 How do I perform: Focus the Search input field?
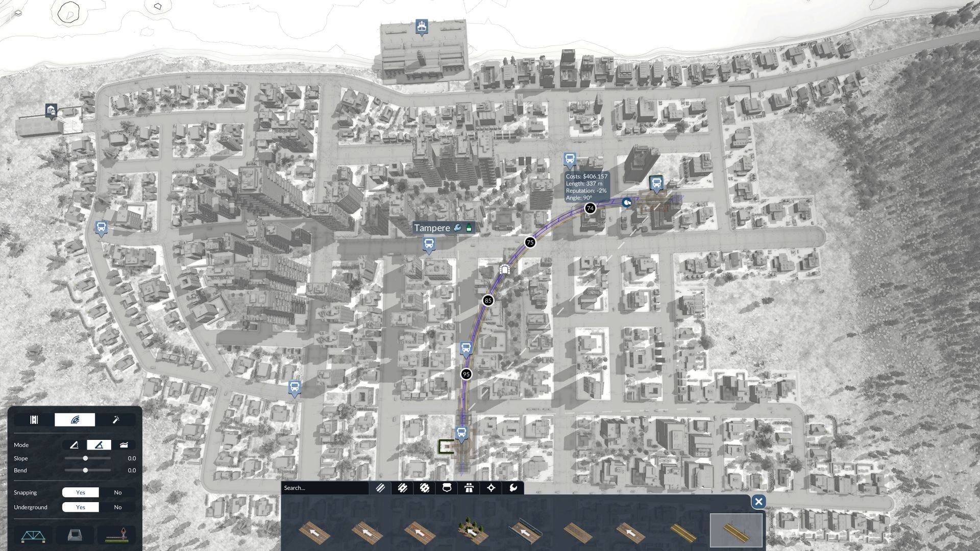tap(324, 488)
